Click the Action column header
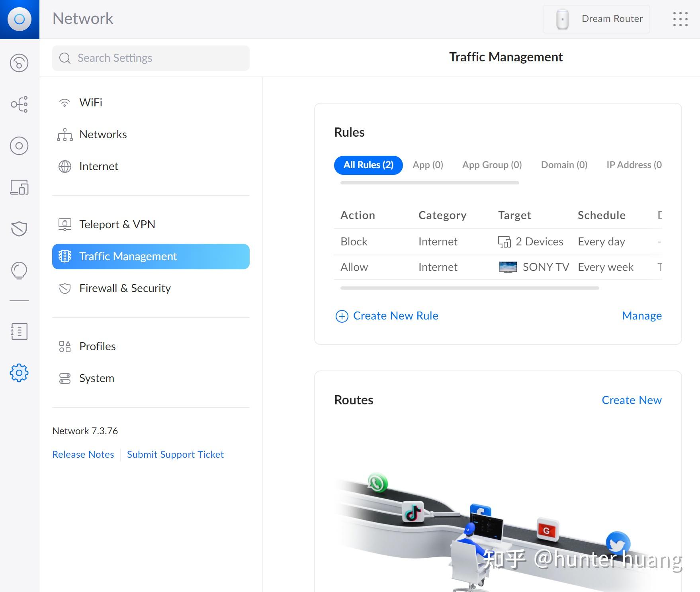This screenshot has width=700, height=592. (x=358, y=216)
